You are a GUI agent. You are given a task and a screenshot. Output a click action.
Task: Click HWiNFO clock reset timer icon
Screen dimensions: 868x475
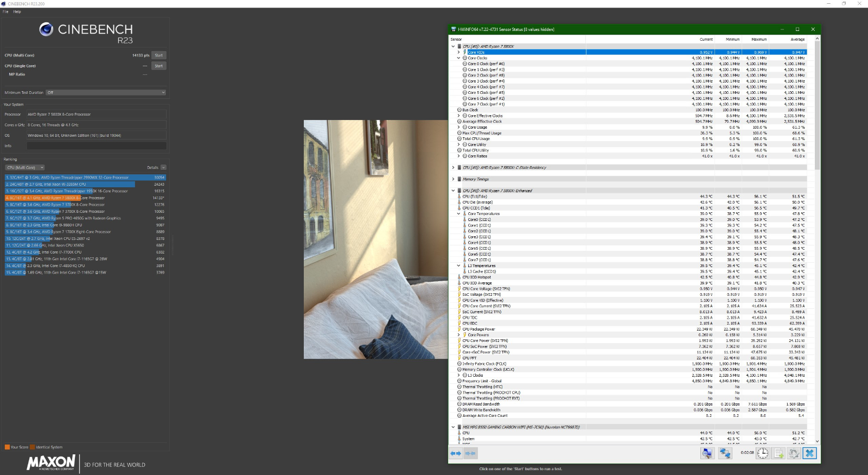[763, 453]
